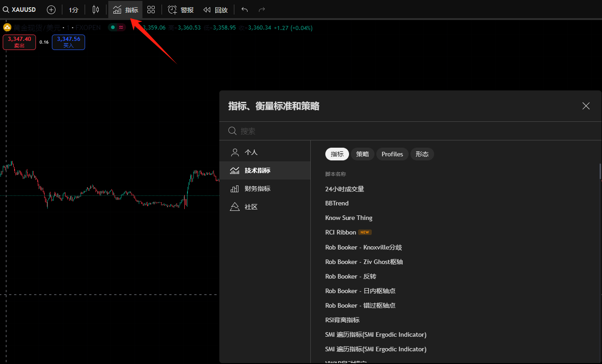Viewport: 602px width, 364px height.
Task: Click the 个人 person icon
Action: pyautogui.click(x=235, y=152)
